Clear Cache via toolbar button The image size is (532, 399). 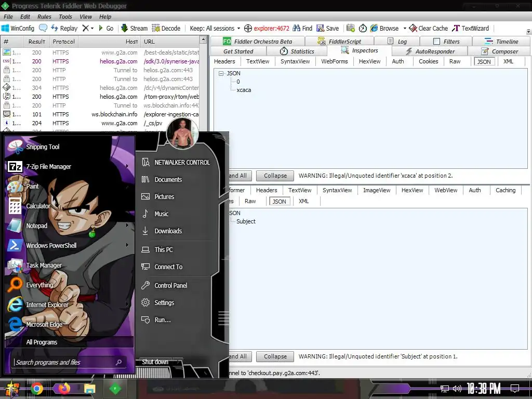(428, 28)
